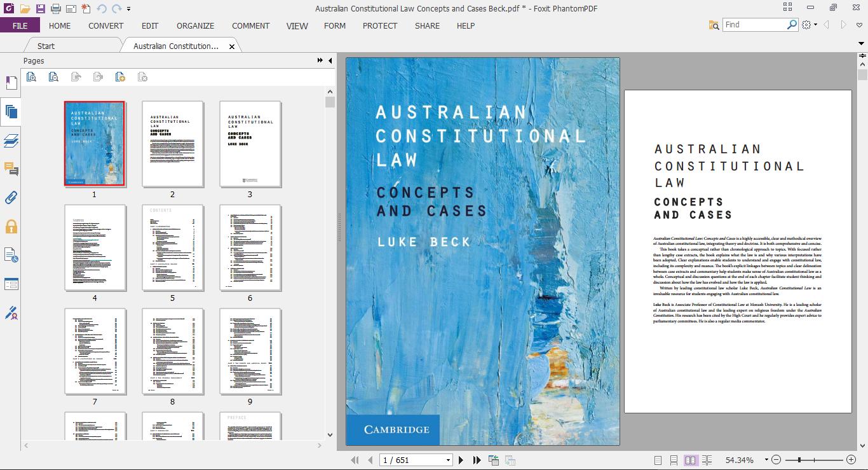This screenshot has width=868, height=470.
Task: Open the Connected PDF panel icon
Action: point(11,255)
